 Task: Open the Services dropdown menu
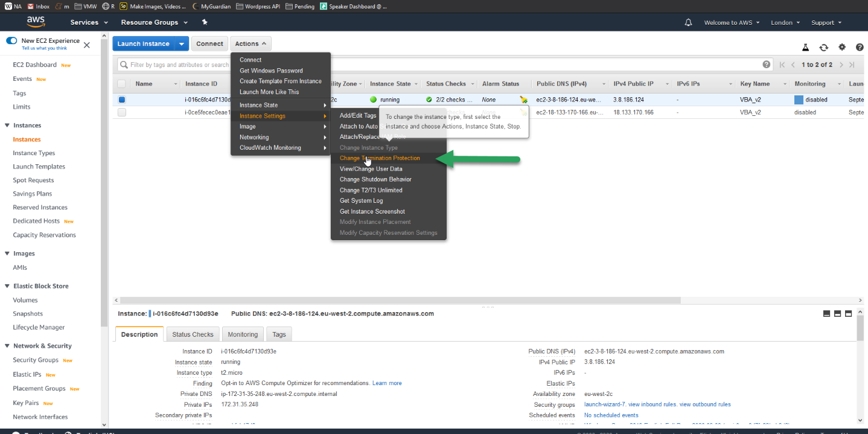tap(89, 22)
